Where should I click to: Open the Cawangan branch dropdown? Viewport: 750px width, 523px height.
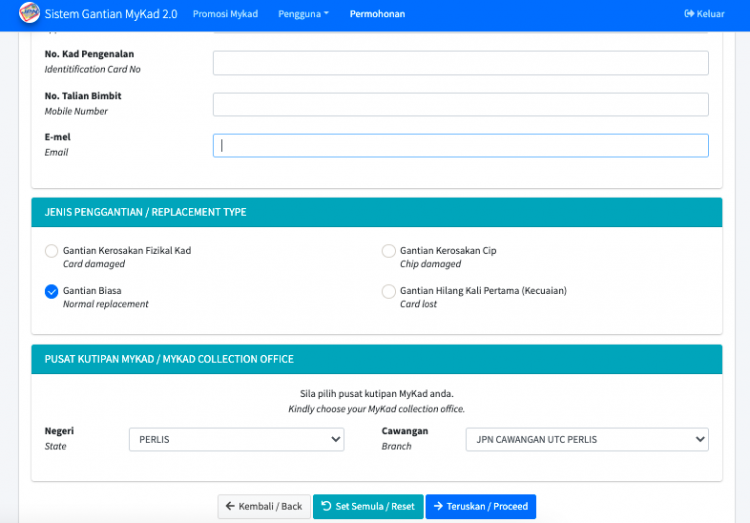[587, 439]
